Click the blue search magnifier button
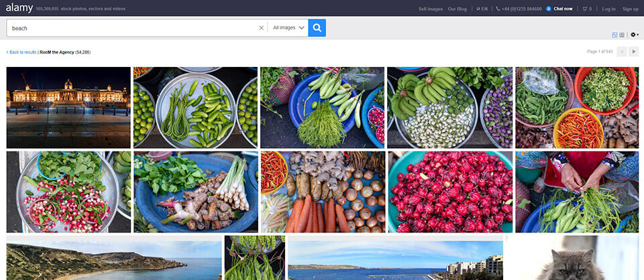This screenshot has width=644, height=280. click(317, 27)
